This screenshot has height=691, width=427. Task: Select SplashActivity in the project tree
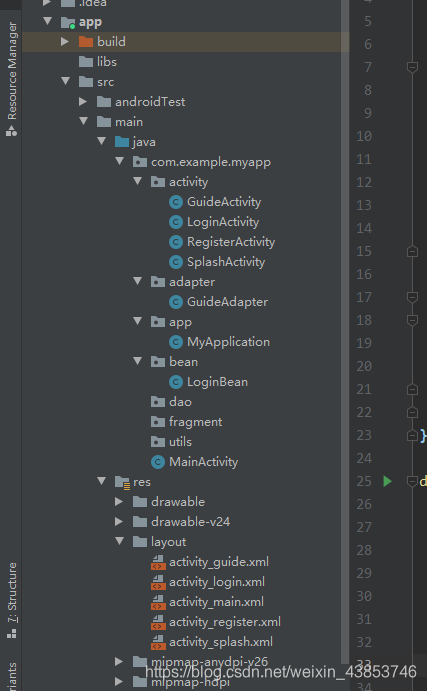(226, 262)
